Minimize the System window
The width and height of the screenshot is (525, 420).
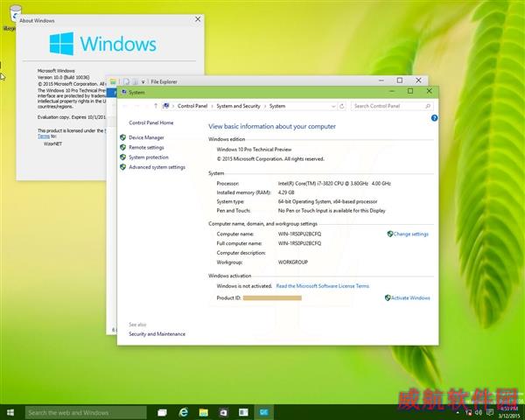pyautogui.click(x=392, y=91)
